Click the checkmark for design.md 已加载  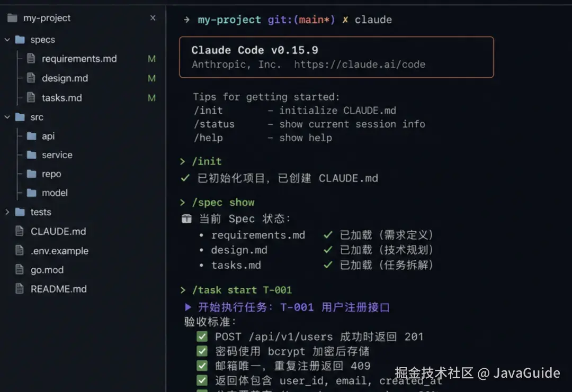click(x=328, y=250)
